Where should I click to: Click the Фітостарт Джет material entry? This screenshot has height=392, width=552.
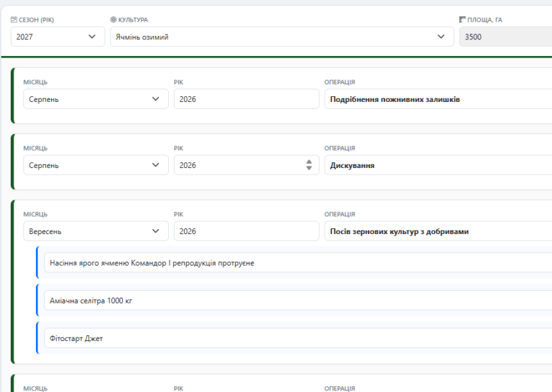click(x=296, y=338)
